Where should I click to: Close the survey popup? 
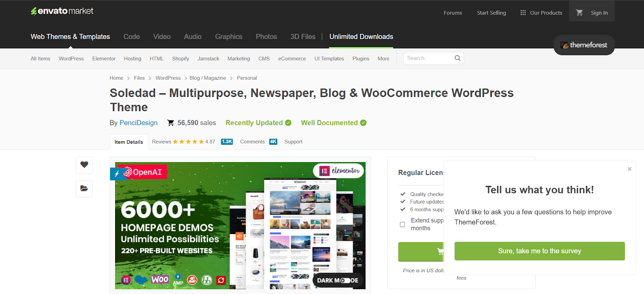630,169
